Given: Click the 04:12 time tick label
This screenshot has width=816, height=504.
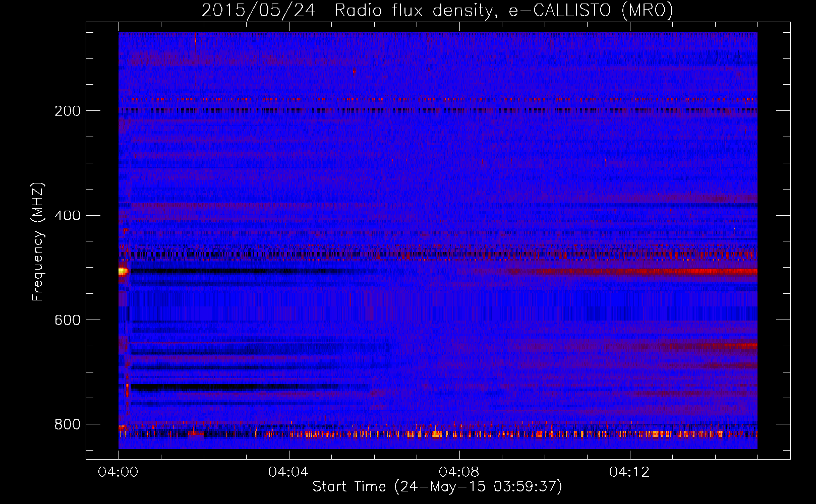Looking at the screenshot, I should point(629,472).
